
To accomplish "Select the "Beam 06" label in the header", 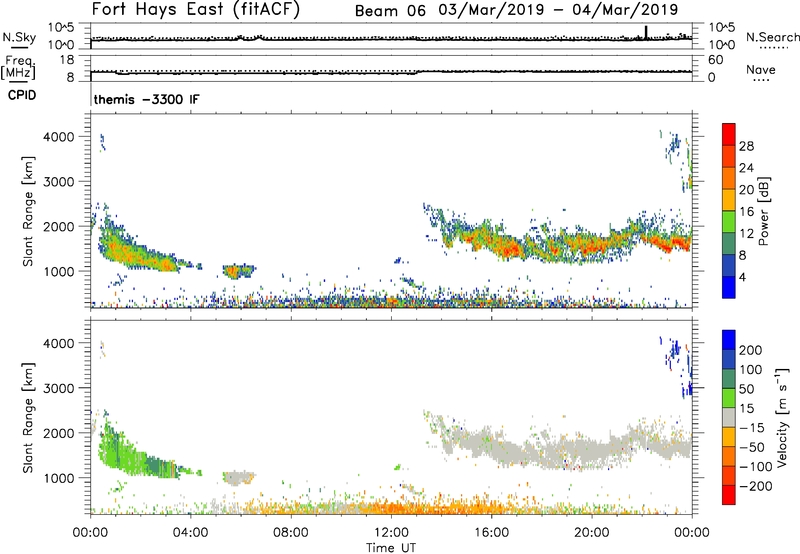I will [390, 11].
